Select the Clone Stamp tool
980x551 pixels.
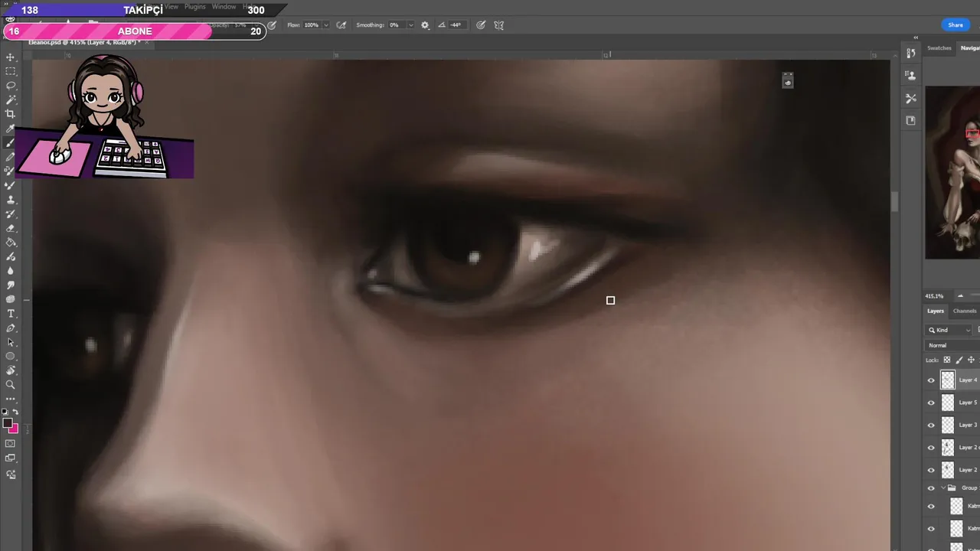coord(11,200)
